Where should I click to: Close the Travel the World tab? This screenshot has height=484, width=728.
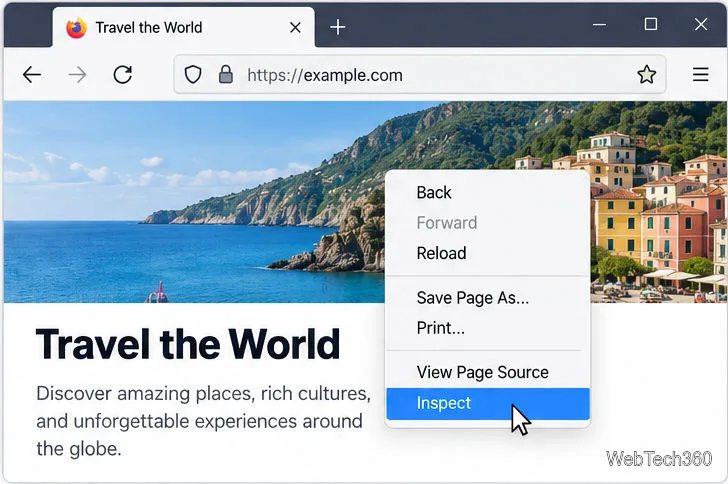click(x=295, y=28)
